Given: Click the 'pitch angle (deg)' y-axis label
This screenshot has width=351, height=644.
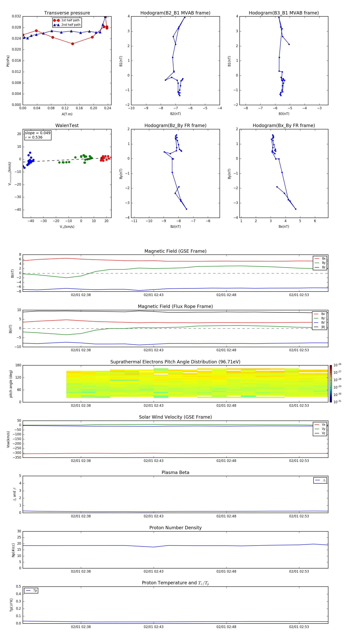Looking at the screenshot, I should [11, 384].
